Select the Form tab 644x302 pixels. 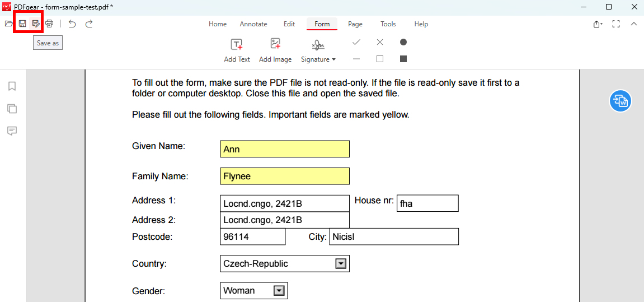tap(322, 24)
